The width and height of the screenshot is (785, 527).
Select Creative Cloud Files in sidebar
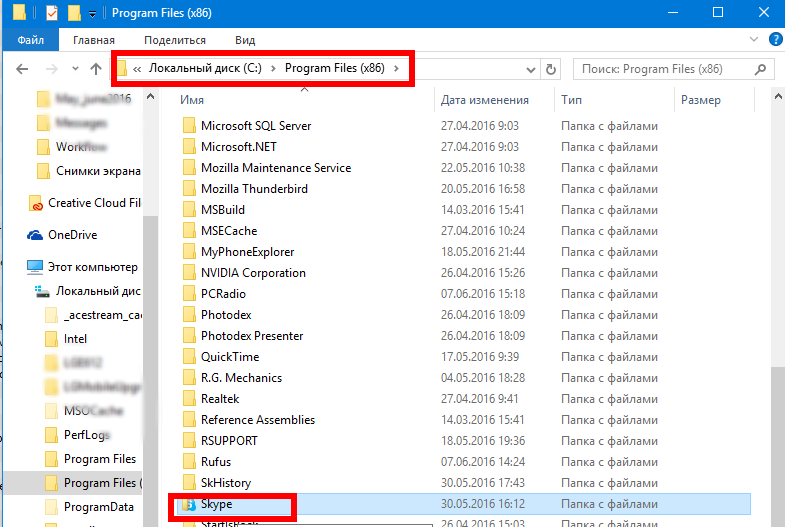coord(94,203)
